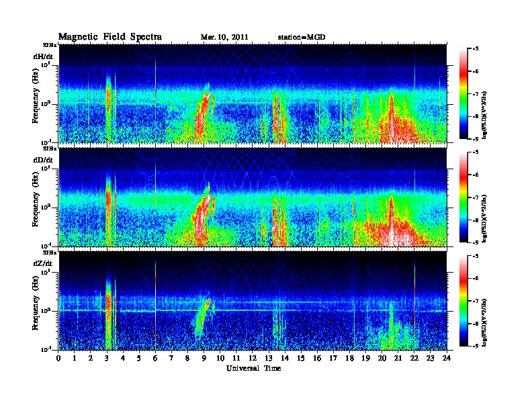
Task: Click the date text "Mar. 10, 2011"
Action: click(224, 38)
